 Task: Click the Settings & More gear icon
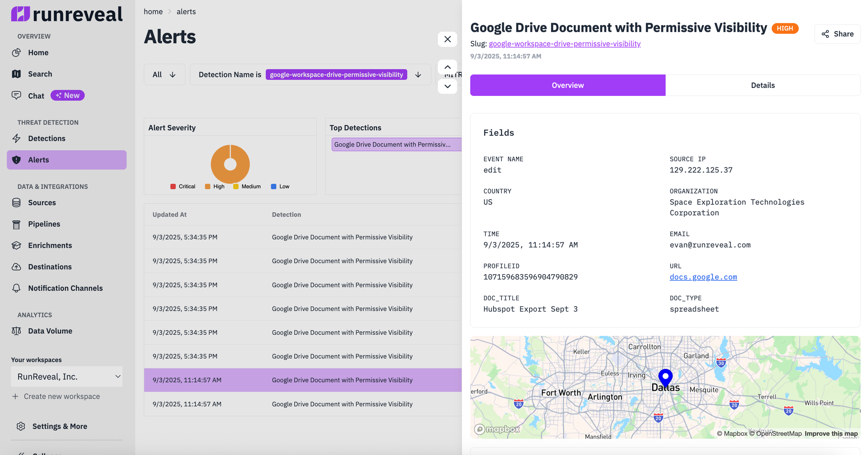coord(21,426)
